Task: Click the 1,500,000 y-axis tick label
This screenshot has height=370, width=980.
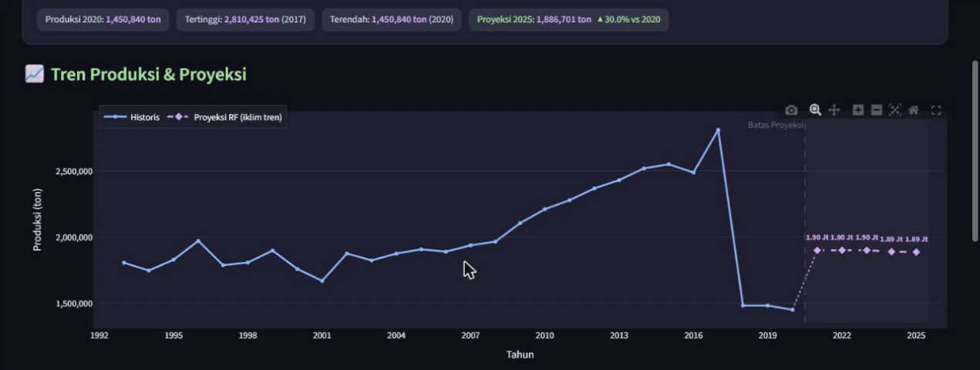Action: (72, 304)
